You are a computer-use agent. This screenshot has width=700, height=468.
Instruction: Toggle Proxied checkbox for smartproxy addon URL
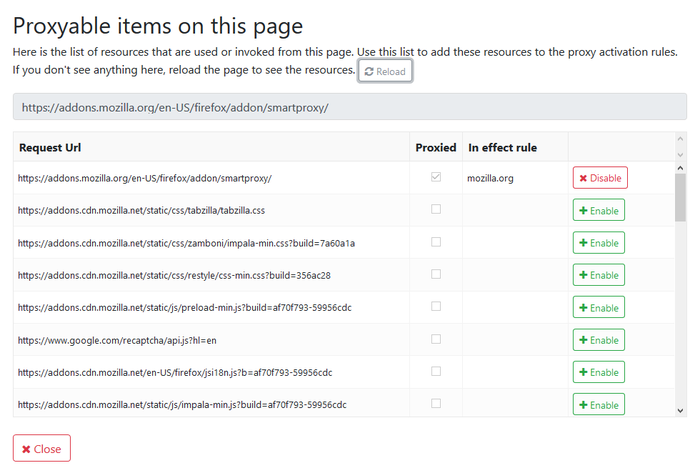435,178
